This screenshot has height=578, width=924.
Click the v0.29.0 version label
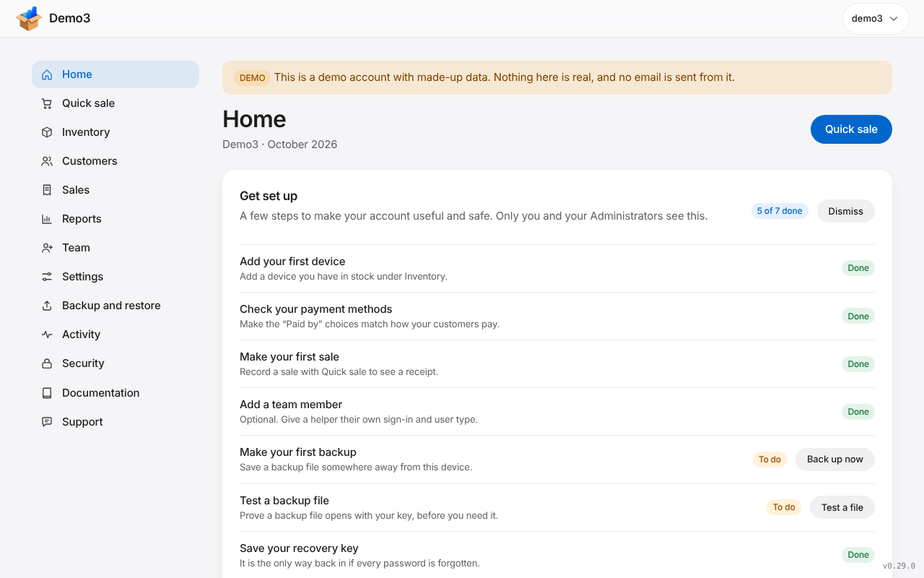click(899, 566)
